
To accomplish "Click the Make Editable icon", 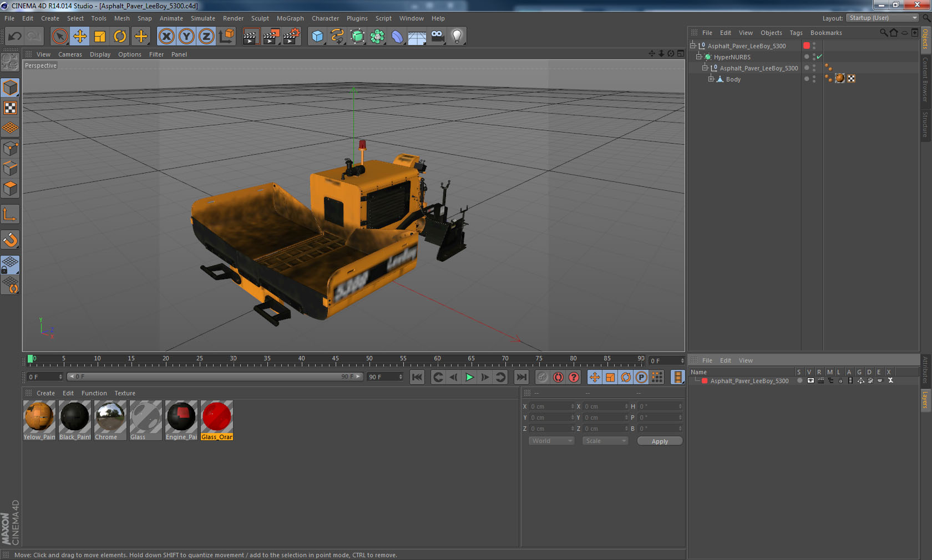I will click(10, 62).
